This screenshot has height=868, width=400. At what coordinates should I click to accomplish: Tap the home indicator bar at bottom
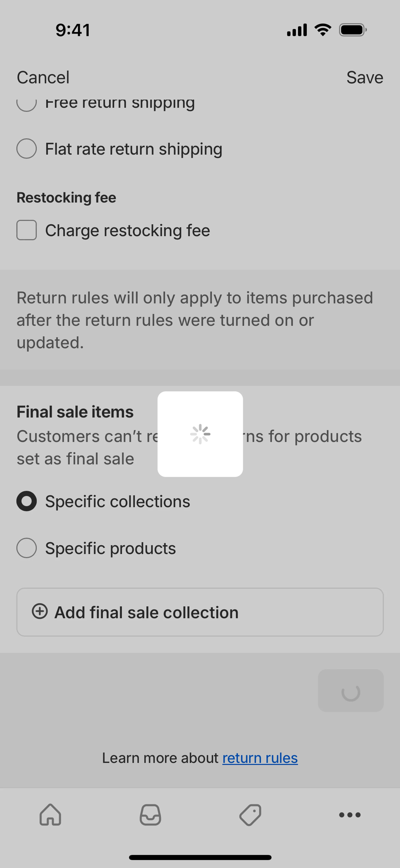coord(200,857)
